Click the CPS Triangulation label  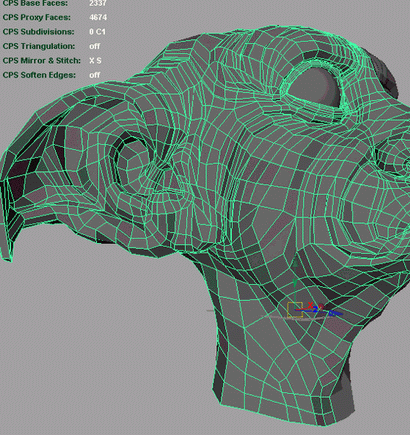[39, 46]
